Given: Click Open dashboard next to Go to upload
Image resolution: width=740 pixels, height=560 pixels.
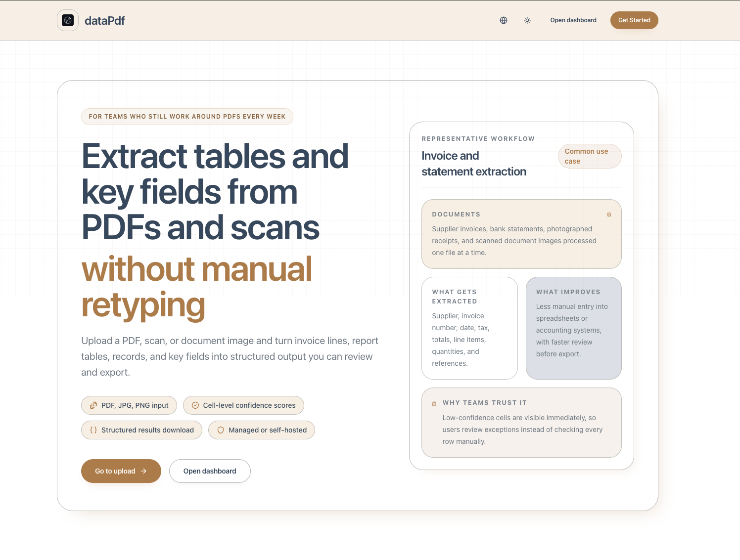Looking at the screenshot, I should (x=210, y=471).
